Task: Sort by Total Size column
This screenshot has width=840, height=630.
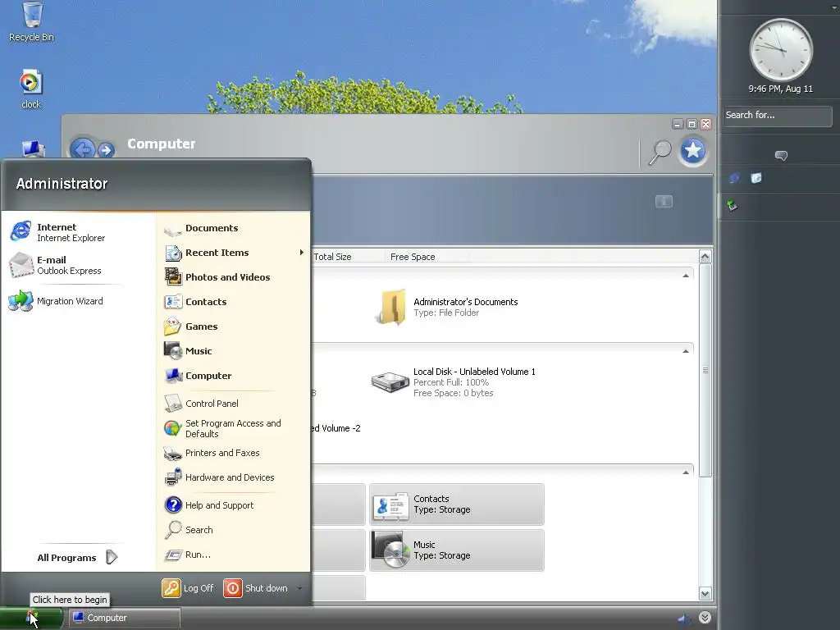Action: (332, 257)
